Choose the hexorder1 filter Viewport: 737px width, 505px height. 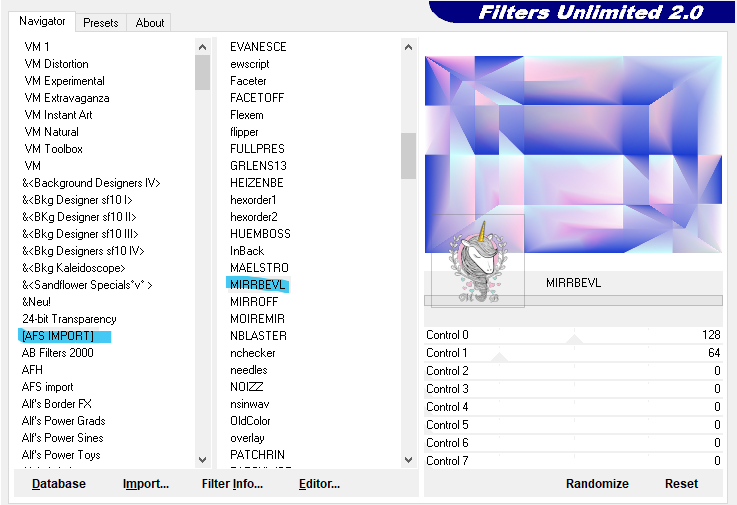253,200
